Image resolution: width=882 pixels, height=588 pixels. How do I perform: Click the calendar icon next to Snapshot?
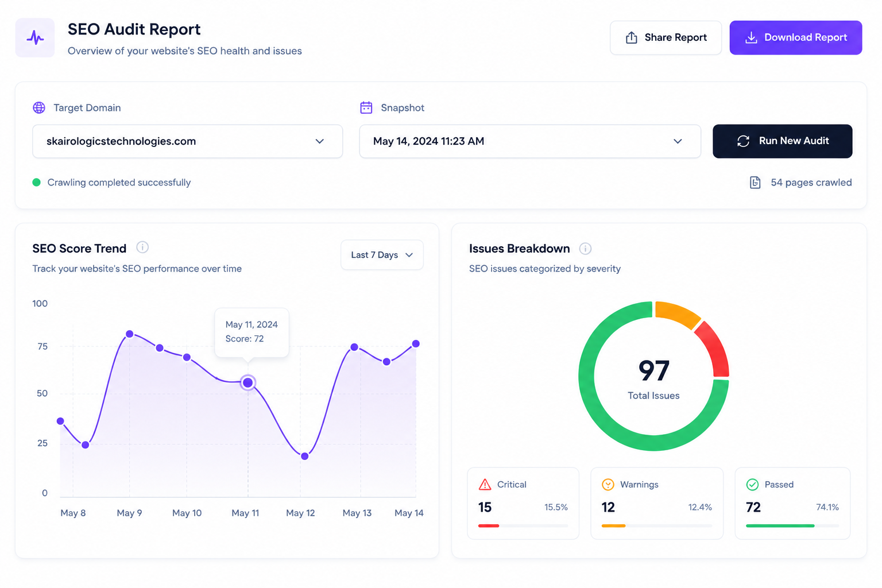click(366, 107)
